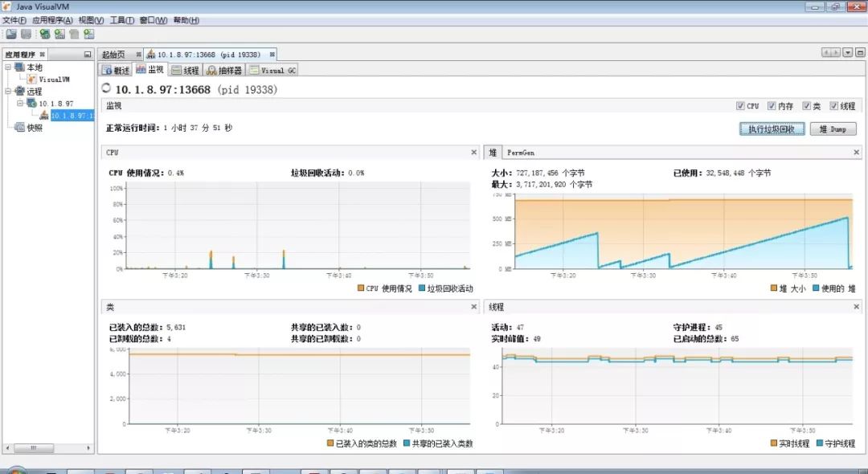Click the 快照 snapshots icon
The width and height of the screenshot is (868, 474).
tap(19, 128)
